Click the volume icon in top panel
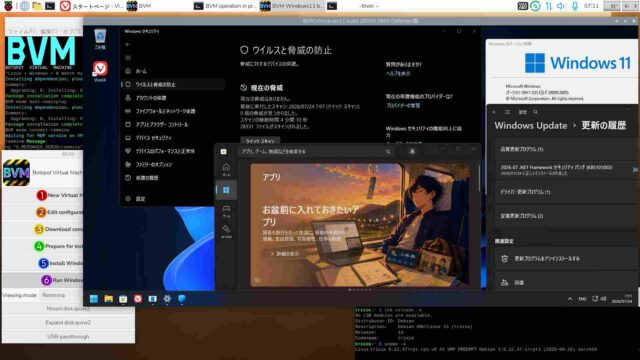Image resolution: width=640 pixels, height=360 pixels. (x=561, y=6)
